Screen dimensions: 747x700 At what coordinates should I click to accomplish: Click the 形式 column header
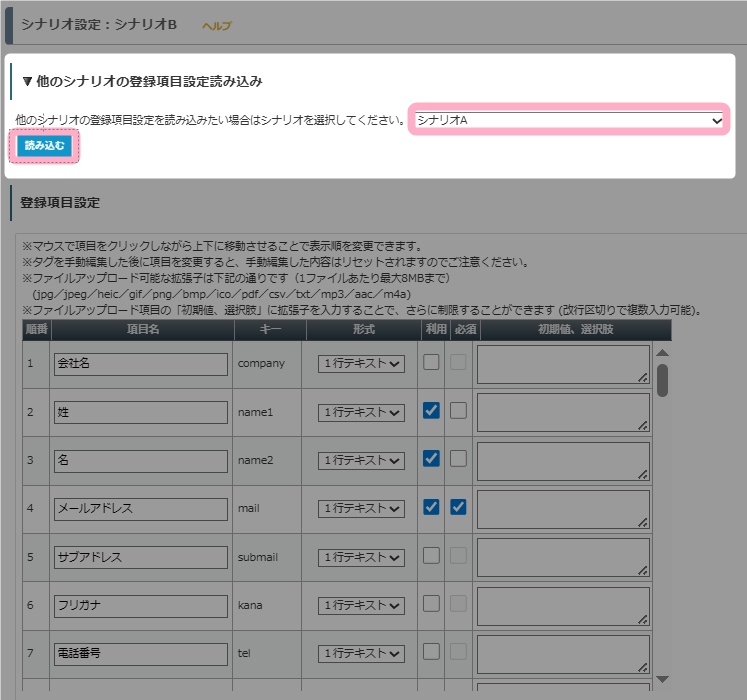(363, 330)
